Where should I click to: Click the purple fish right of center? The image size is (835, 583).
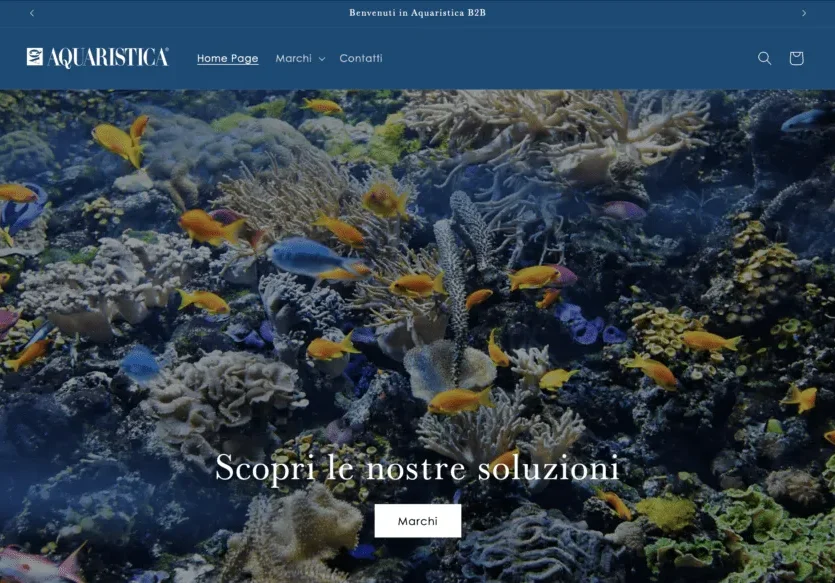coord(622,210)
